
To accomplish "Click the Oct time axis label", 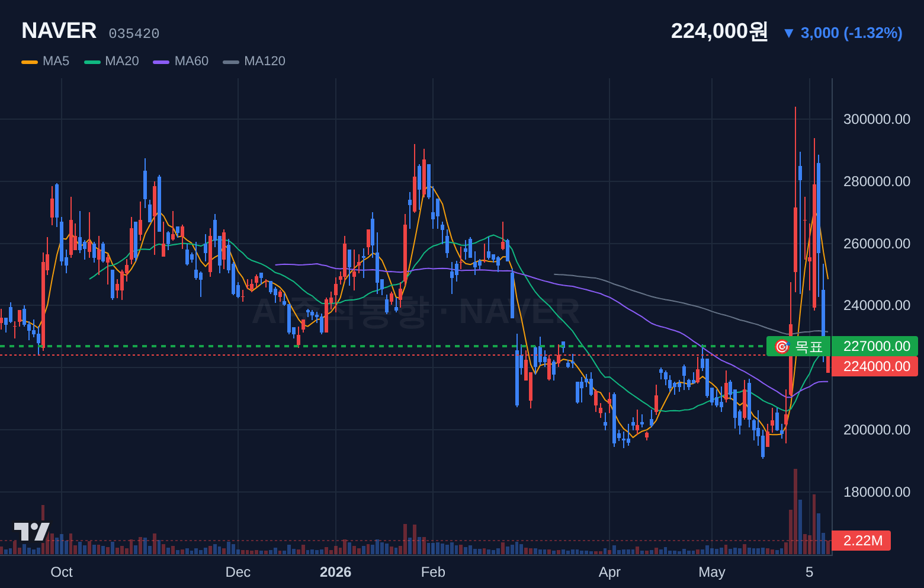I will (62, 572).
